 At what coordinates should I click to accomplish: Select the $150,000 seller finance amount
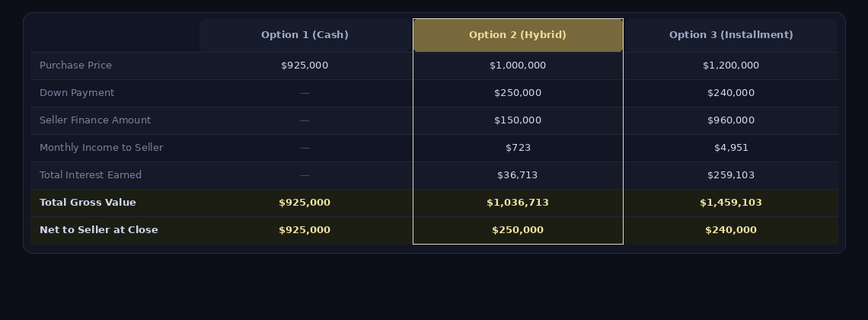point(518,120)
